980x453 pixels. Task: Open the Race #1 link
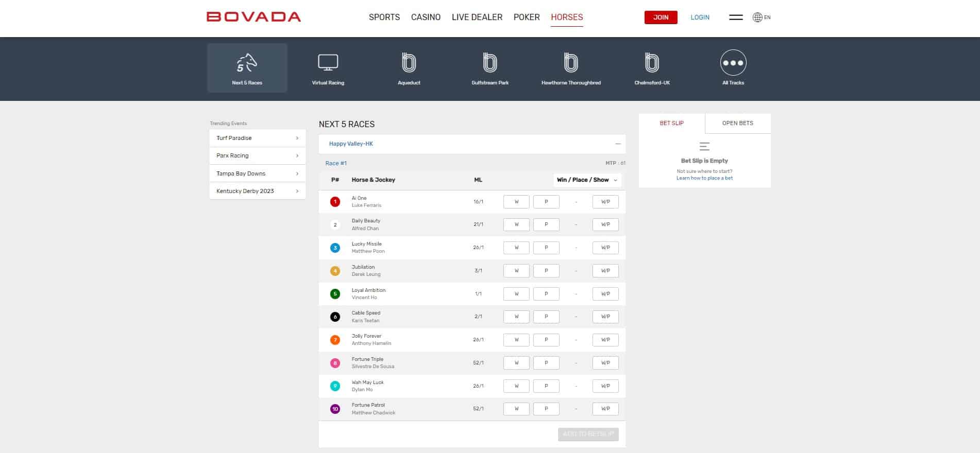(336, 163)
